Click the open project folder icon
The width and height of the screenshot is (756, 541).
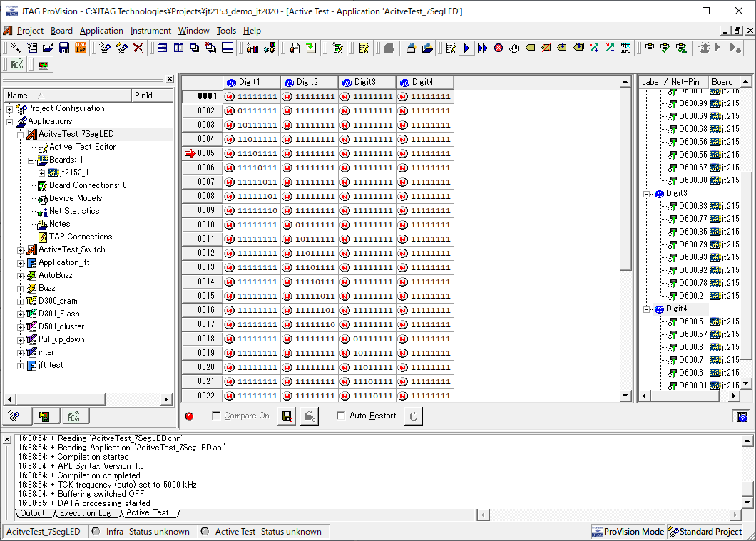48,48
